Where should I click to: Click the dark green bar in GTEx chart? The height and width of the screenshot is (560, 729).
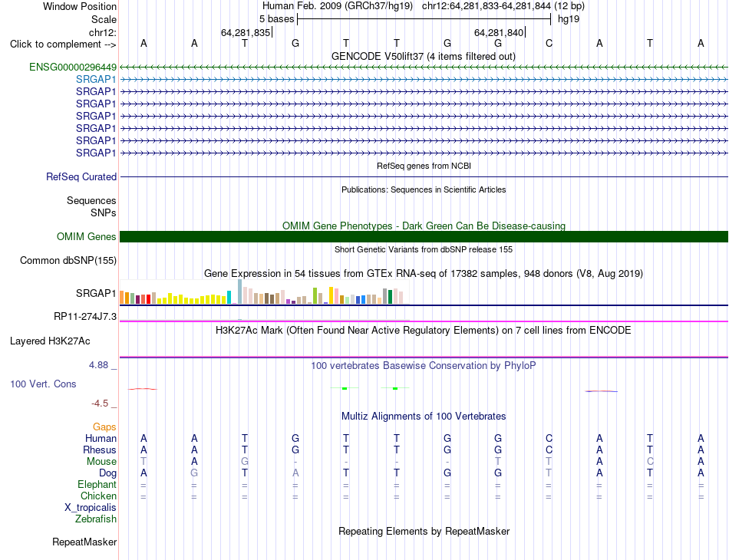pos(390,297)
